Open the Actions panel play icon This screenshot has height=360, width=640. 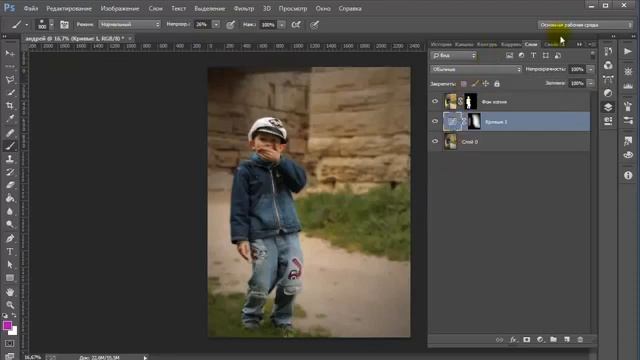point(628,51)
